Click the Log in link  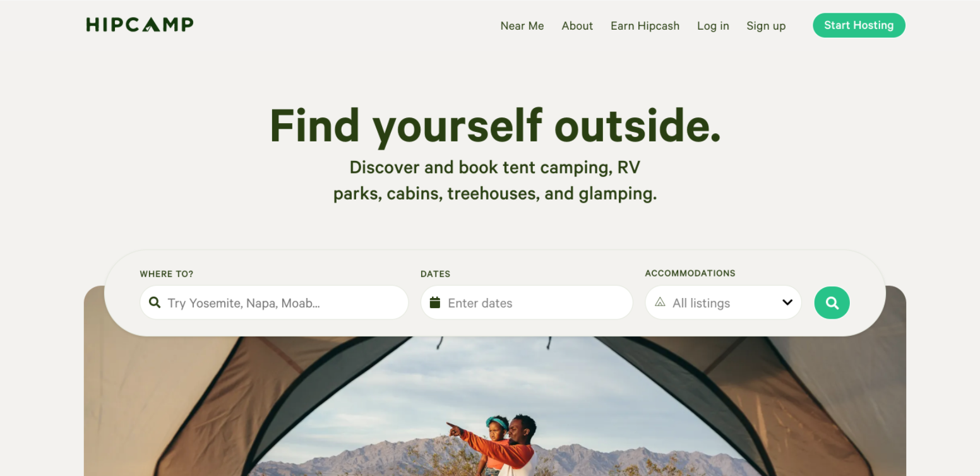[x=713, y=26]
